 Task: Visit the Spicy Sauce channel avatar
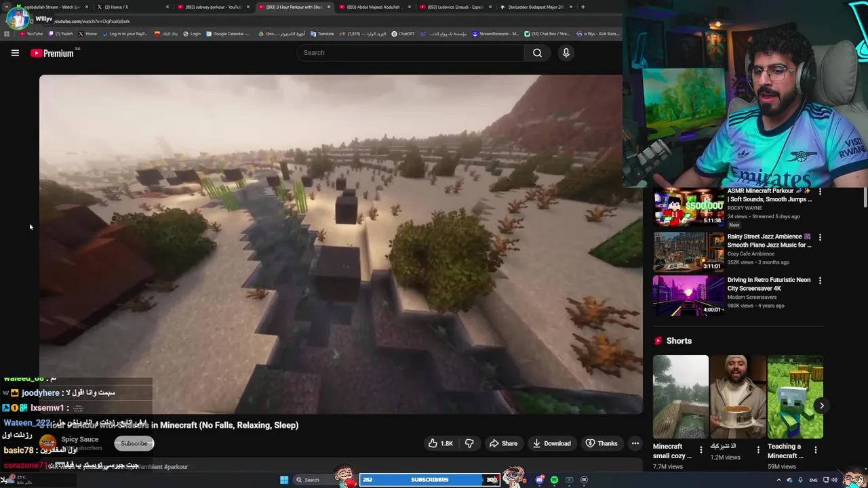coord(47,443)
